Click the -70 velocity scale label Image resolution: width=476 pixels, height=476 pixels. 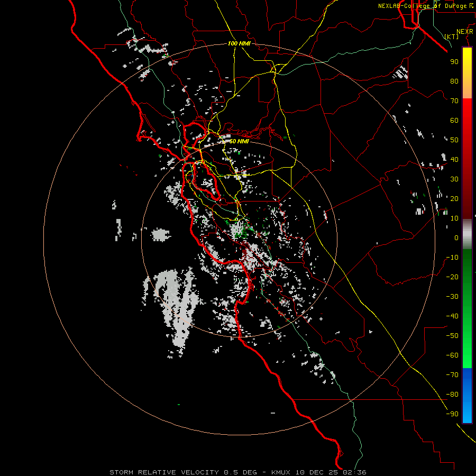(x=452, y=375)
